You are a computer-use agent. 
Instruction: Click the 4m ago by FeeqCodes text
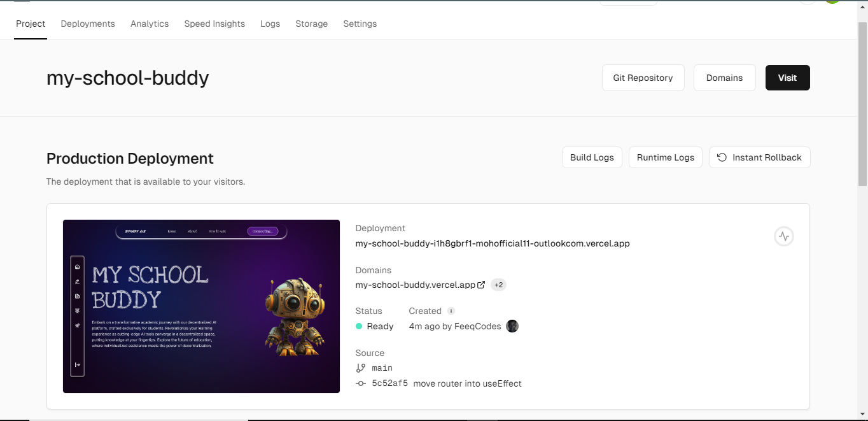coord(455,326)
